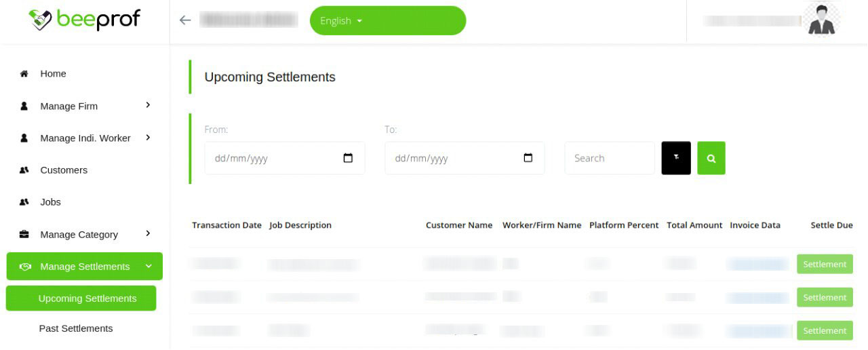The width and height of the screenshot is (868, 350).
Task: Click the Home icon in sidebar
Action: click(x=24, y=74)
